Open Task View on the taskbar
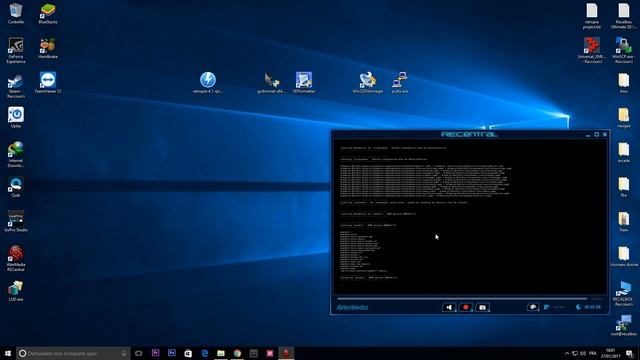The width and height of the screenshot is (640, 360). [x=139, y=353]
